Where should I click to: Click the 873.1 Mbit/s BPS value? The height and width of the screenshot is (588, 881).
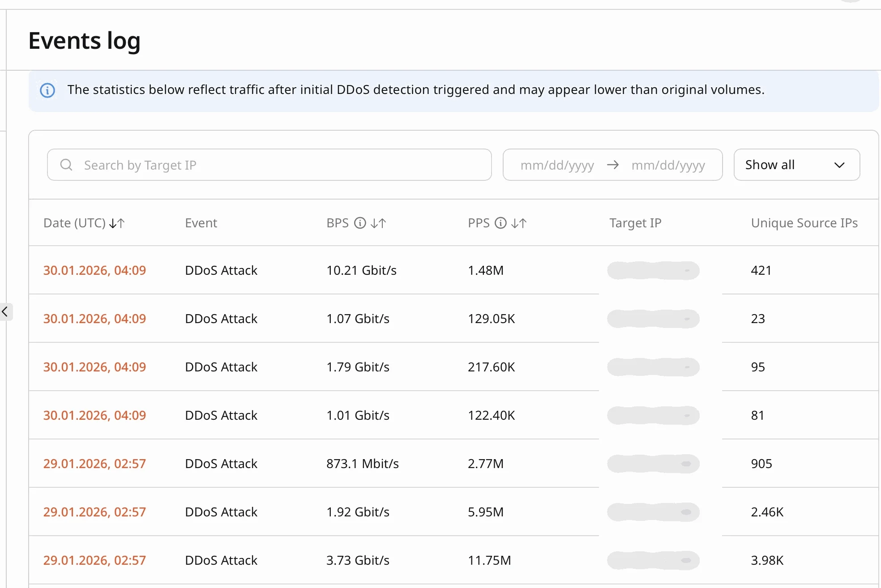[363, 464]
